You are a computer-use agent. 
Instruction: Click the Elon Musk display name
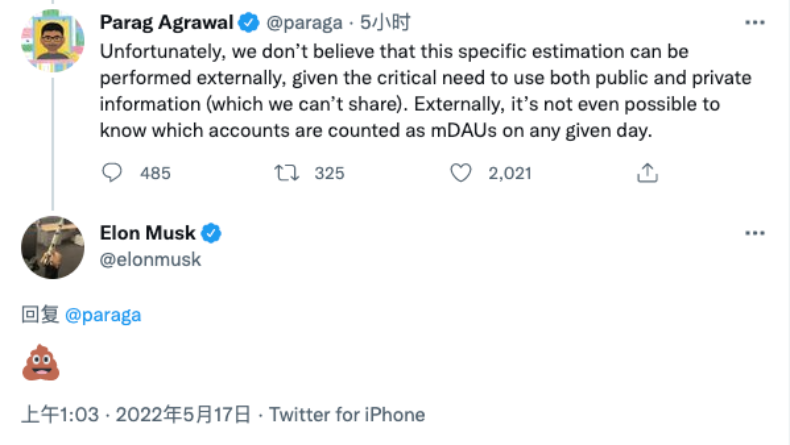(x=148, y=234)
